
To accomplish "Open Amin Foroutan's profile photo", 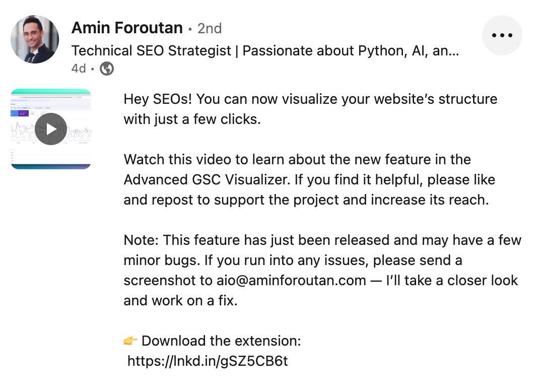I will (x=35, y=39).
